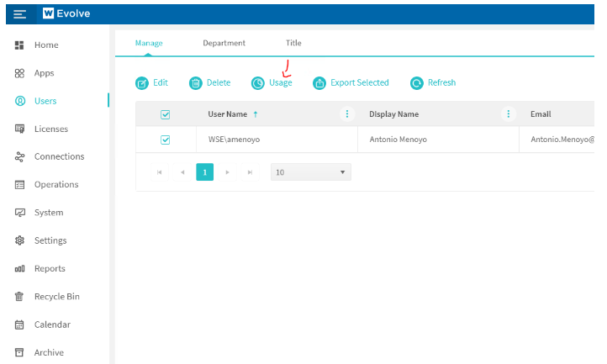Toggle the select-all header checkbox
The height and width of the screenshot is (364, 607).
pyautogui.click(x=165, y=114)
